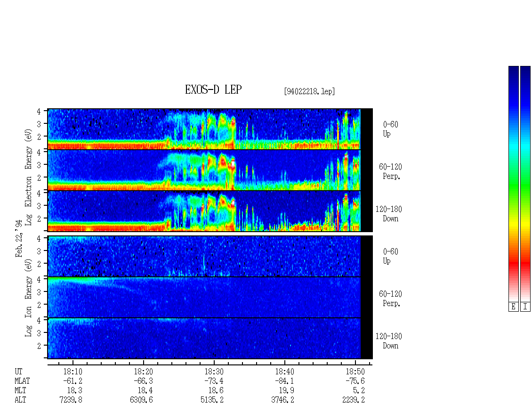Click the MLT value 19.9
Screen dimensions: 532x412
[286, 391]
